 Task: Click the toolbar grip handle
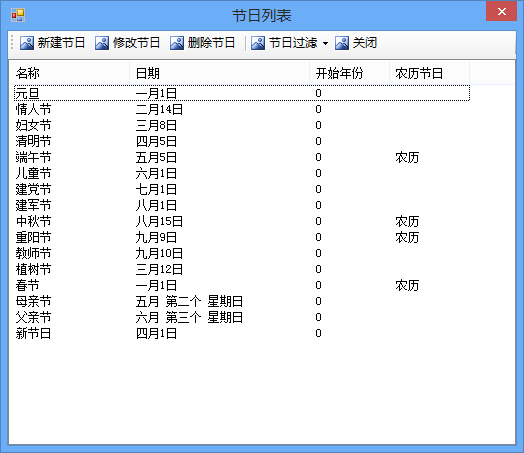(x=12, y=43)
